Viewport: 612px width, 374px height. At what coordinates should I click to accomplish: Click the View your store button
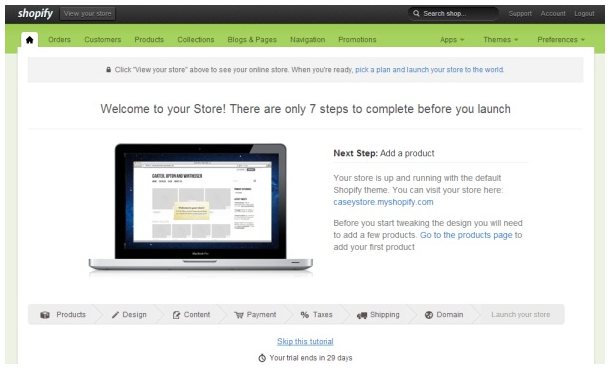(x=87, y=14)
